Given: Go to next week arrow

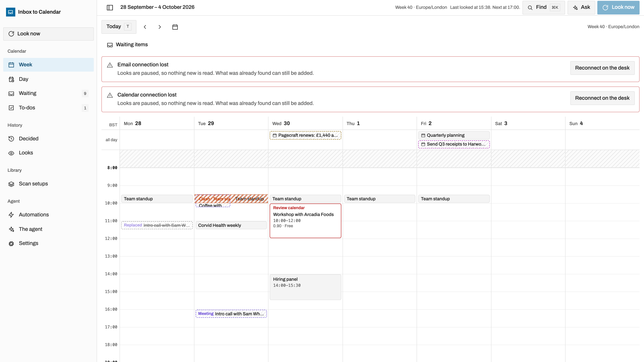Looking at the screenshot, I should pos(160,27).
